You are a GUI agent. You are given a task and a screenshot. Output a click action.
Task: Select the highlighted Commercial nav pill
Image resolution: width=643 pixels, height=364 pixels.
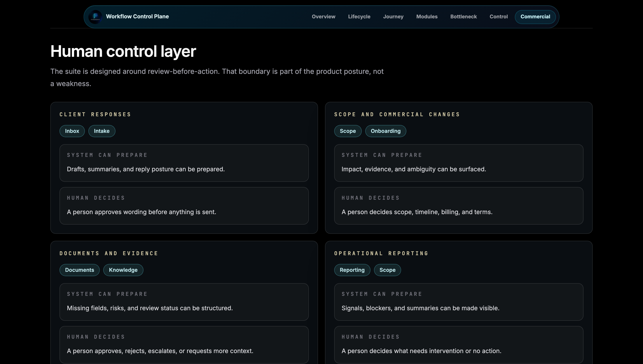(x=535, y=17)
